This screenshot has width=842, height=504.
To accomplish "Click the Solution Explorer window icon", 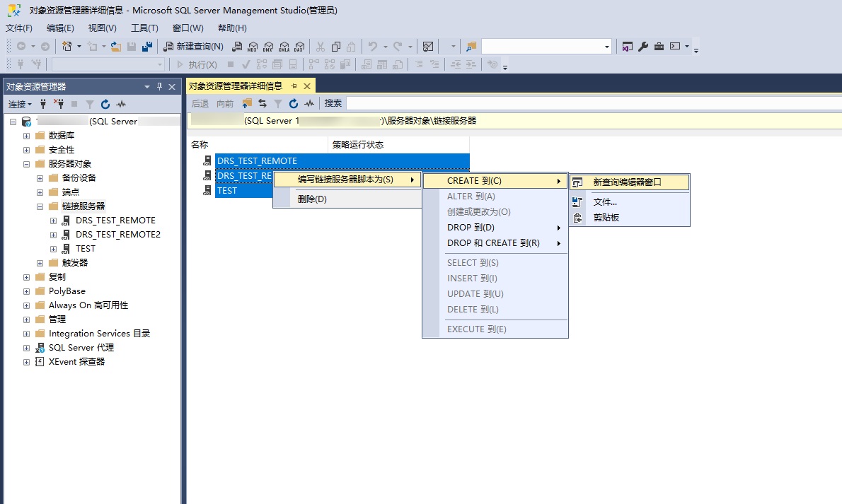I will point(627,47).
